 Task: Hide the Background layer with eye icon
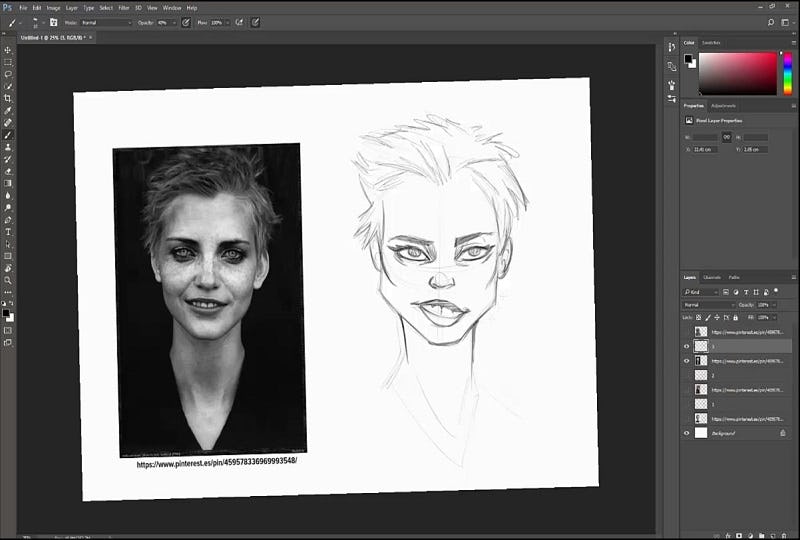click(686, 433)
